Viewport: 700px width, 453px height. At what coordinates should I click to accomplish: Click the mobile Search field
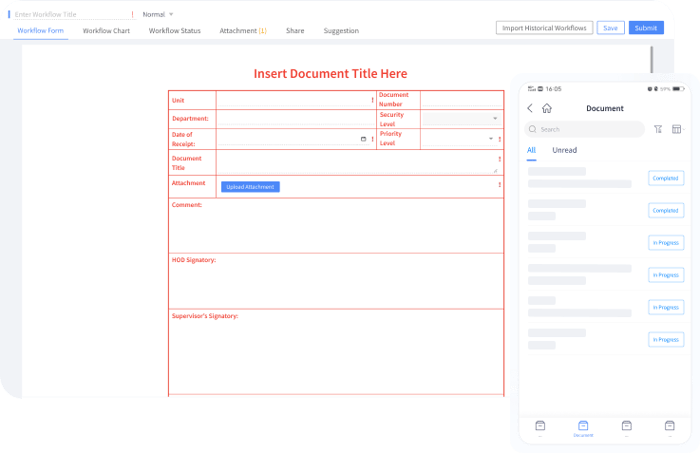pos(584,129)
